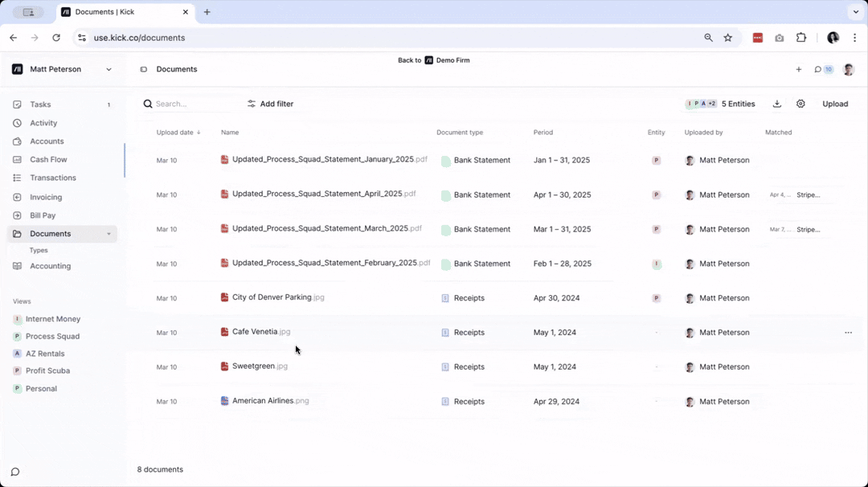This screenshot has height=487, width=868.
Task: Switch to the Types subsection
Action: tap(38, 250)
